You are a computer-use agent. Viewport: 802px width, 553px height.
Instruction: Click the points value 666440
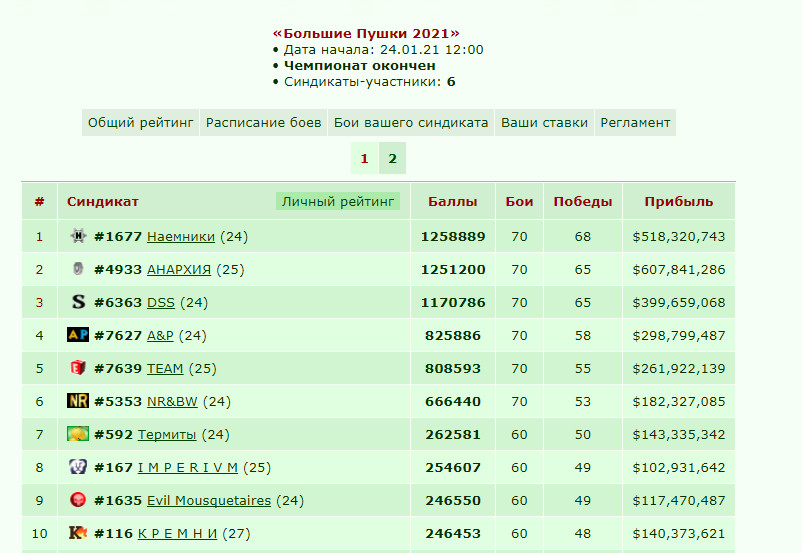coord(453,402)
